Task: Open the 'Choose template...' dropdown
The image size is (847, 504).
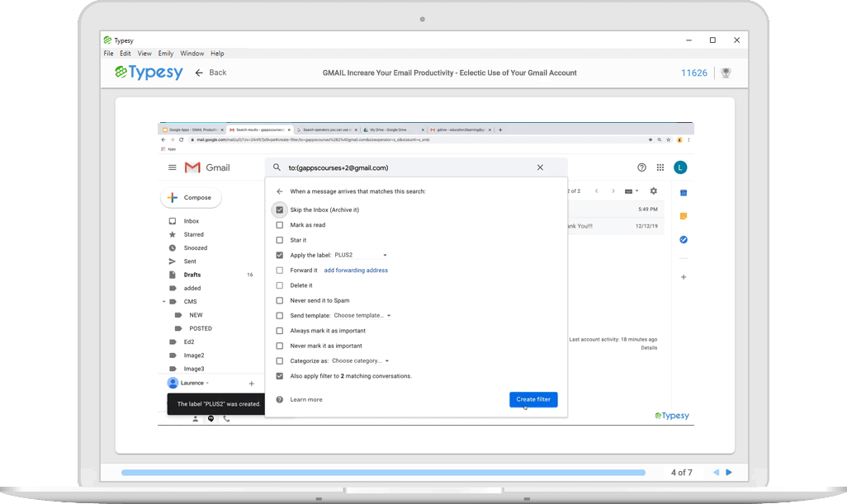Action: pos(362,316)
